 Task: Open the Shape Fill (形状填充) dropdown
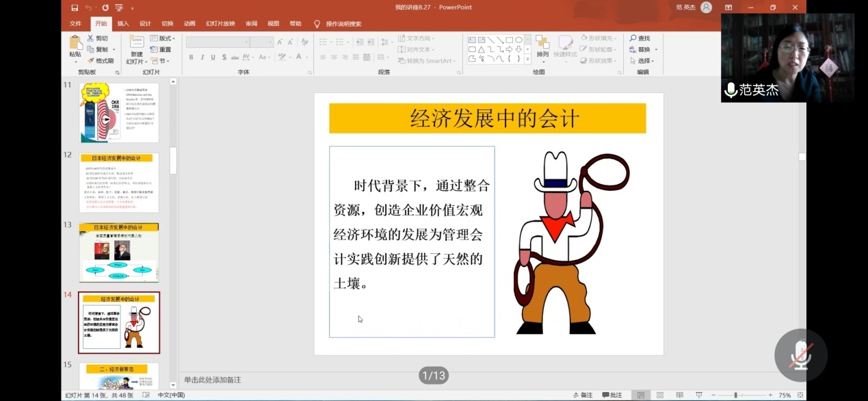pyautogui.click(x=601, y=39)
